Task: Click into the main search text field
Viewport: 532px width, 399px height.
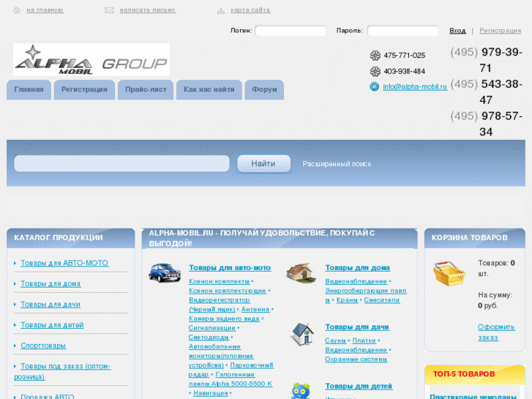Action: pos(121,164)
